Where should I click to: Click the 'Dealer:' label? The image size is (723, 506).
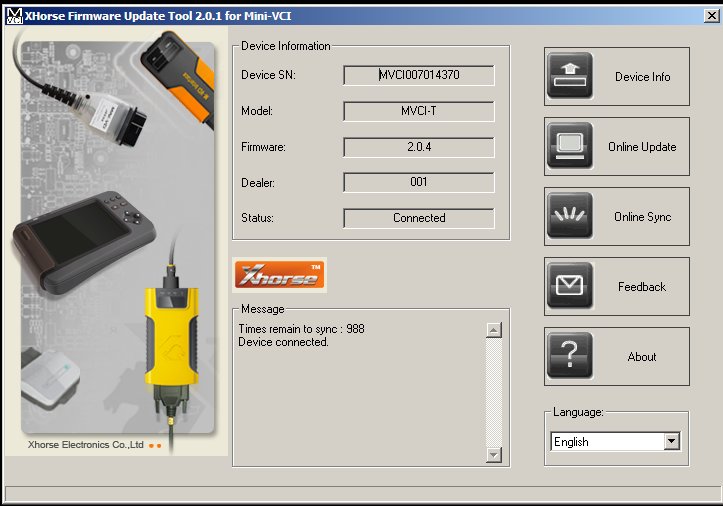[x=258, y=183]
